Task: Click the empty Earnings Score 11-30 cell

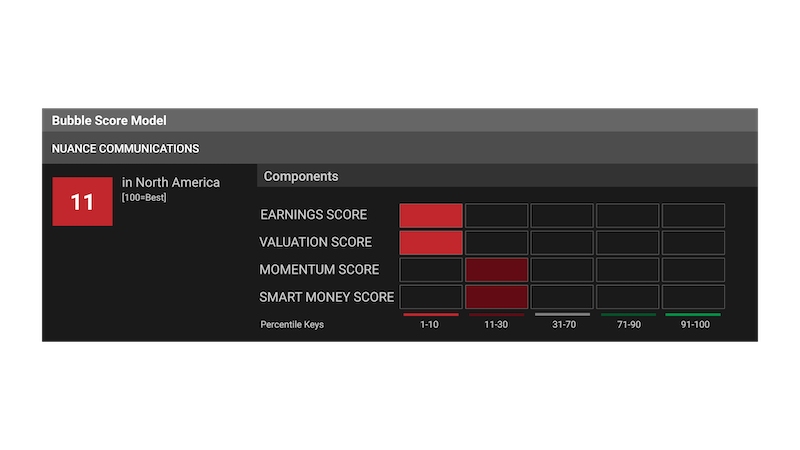Action: pyautogui.click(x=496, y=215)
